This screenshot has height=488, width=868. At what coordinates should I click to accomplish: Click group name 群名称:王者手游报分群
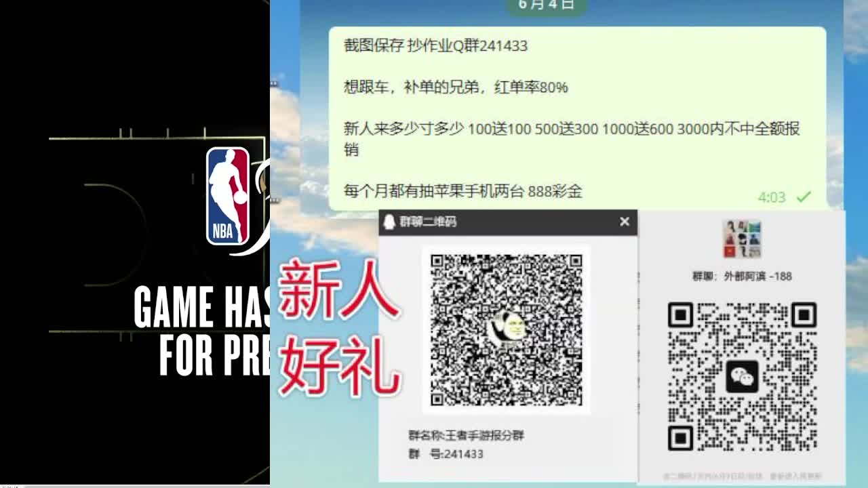[x=466, y=435]
